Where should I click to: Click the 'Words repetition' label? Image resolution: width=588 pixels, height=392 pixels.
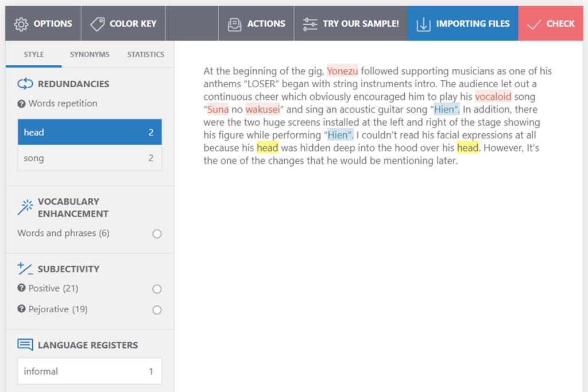click(x=63, y=103)
